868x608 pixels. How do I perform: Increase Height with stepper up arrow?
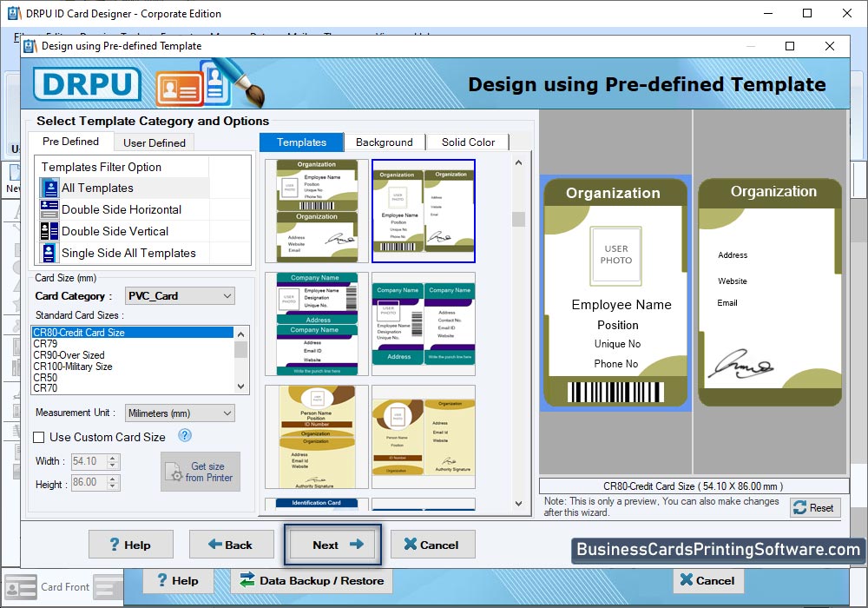point(113,479)
